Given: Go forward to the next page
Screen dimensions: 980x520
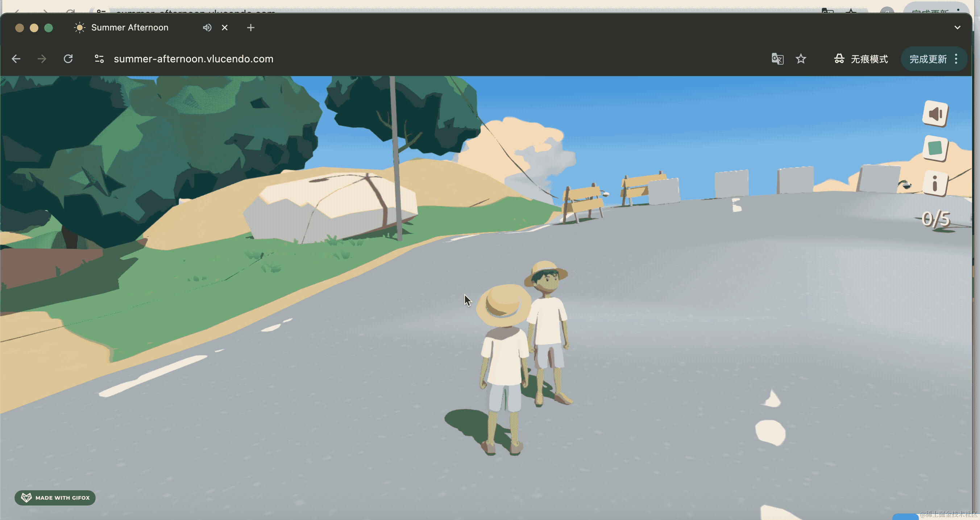Looking at the screenshot, I should tap(42, 59).
